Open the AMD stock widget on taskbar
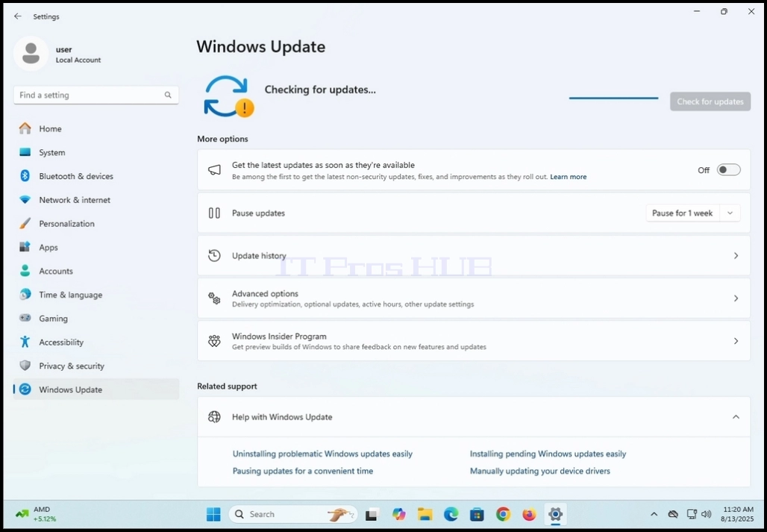The height and width of the screenshot is (532, 767). (x=37, y=514)
